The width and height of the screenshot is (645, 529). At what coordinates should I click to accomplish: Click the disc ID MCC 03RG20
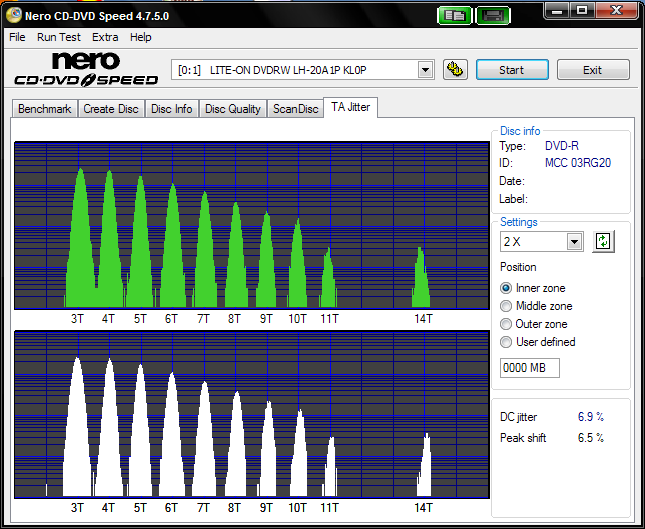[578, 163]
